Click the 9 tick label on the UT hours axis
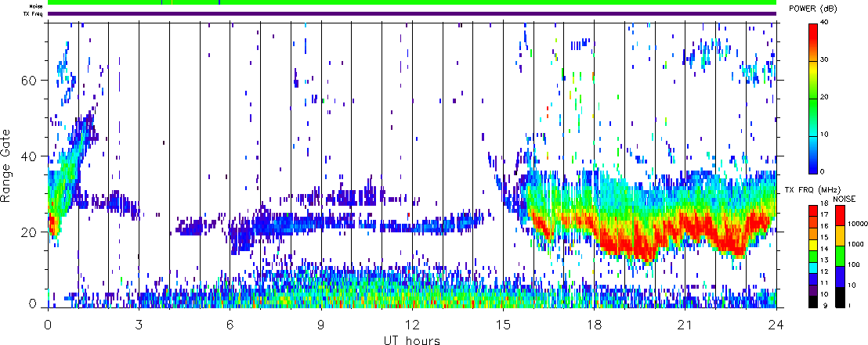The image size is (868, 345). 321,325
